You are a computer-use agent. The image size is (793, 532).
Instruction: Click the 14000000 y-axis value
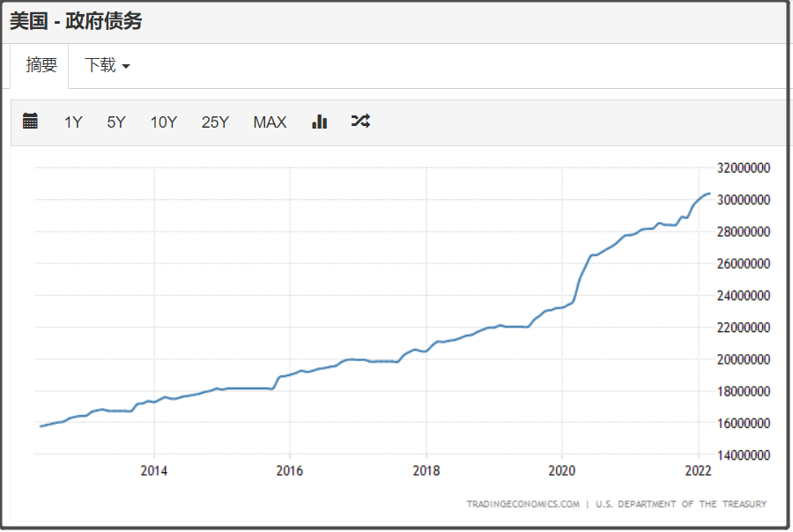click(x=744, y=455)
